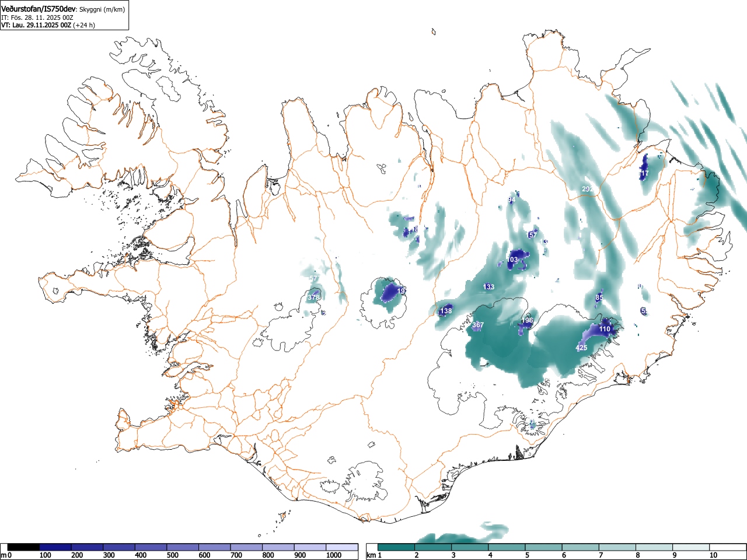747x560 pixels.
Task: Pick the 500–600 m legend swatch
Action: coord(183,547)
